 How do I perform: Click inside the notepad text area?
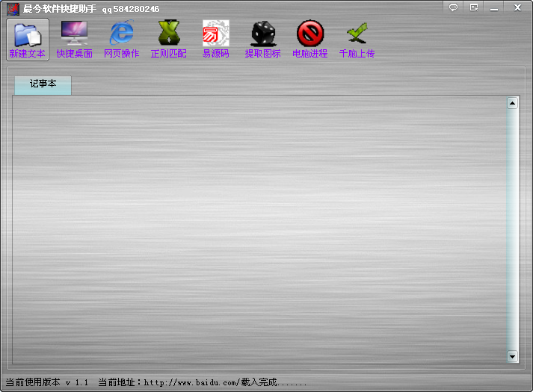[x=259, y=229]
